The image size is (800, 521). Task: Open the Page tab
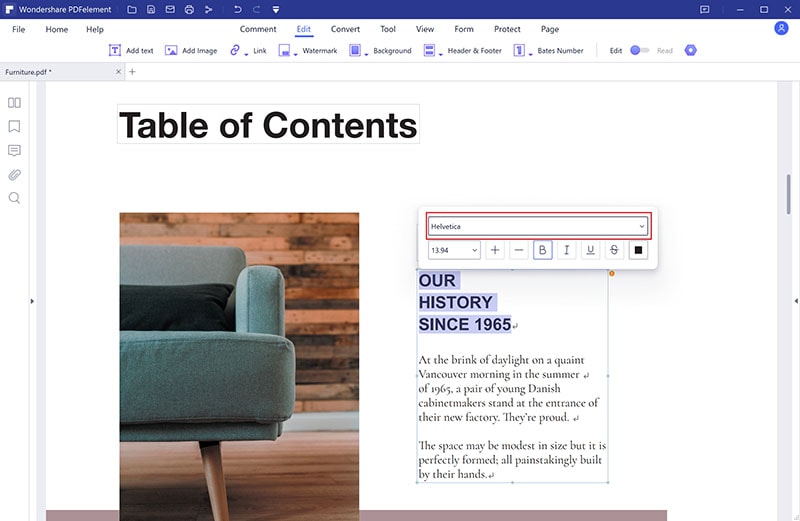(549, 29)
